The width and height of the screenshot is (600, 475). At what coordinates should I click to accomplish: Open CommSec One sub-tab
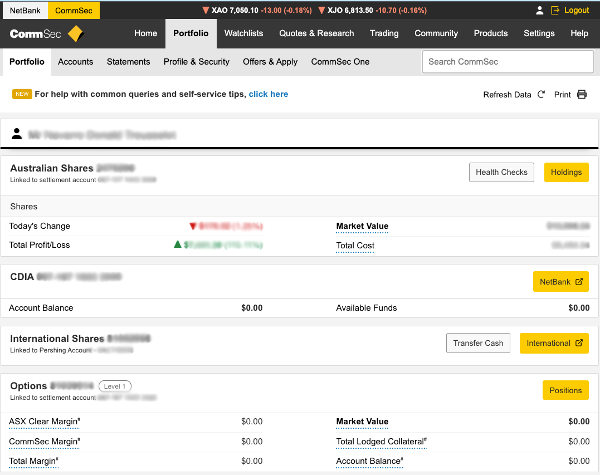[x=340, y=62]
